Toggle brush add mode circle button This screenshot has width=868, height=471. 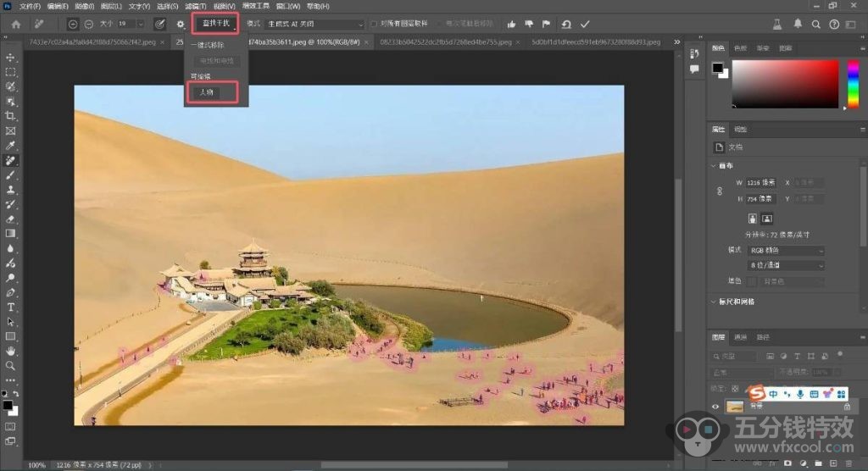coord(73,25)
